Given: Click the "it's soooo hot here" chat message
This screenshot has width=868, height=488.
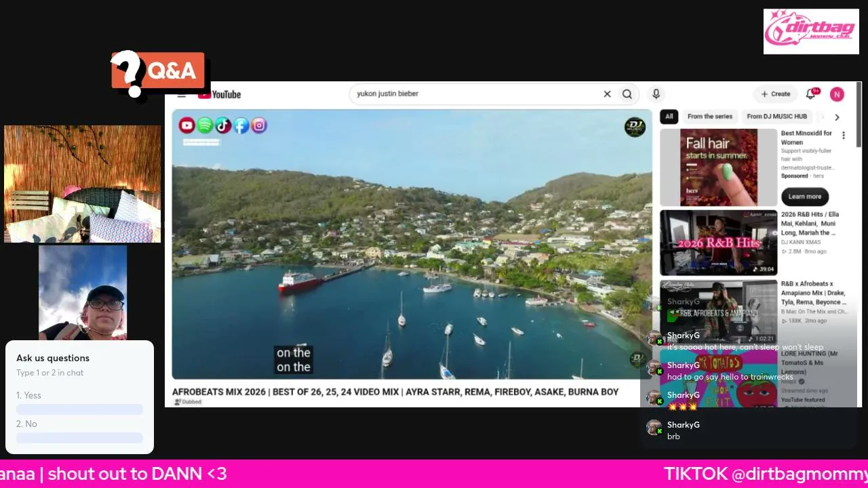Looking at the screenshot, I should tap(745, 347).
